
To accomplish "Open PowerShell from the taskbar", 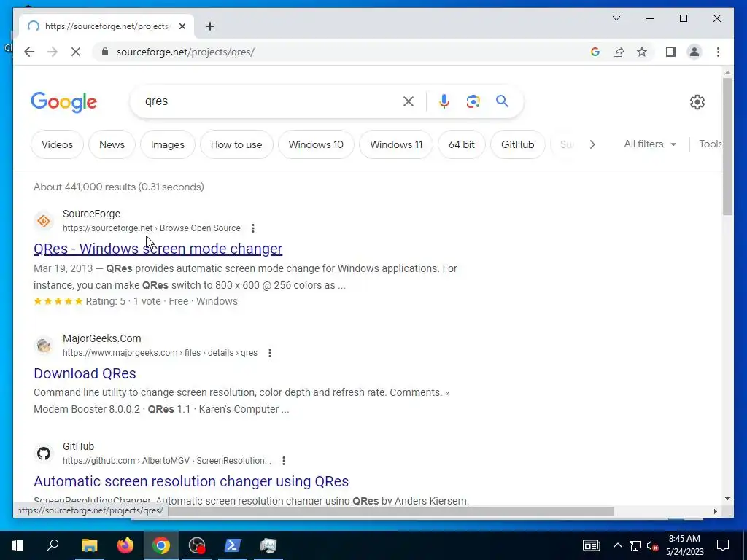I will pyautogui.click(x=233, y=545).
